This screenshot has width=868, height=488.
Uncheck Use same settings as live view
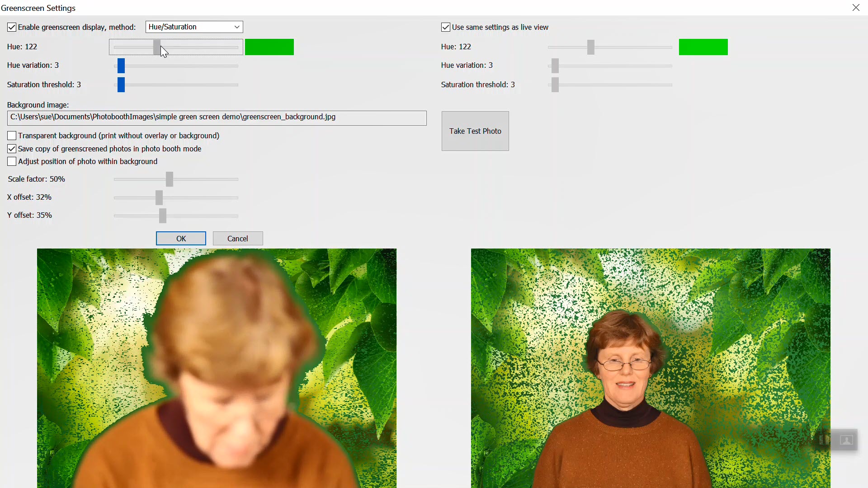pyautogui.click(x=446, y=27)
